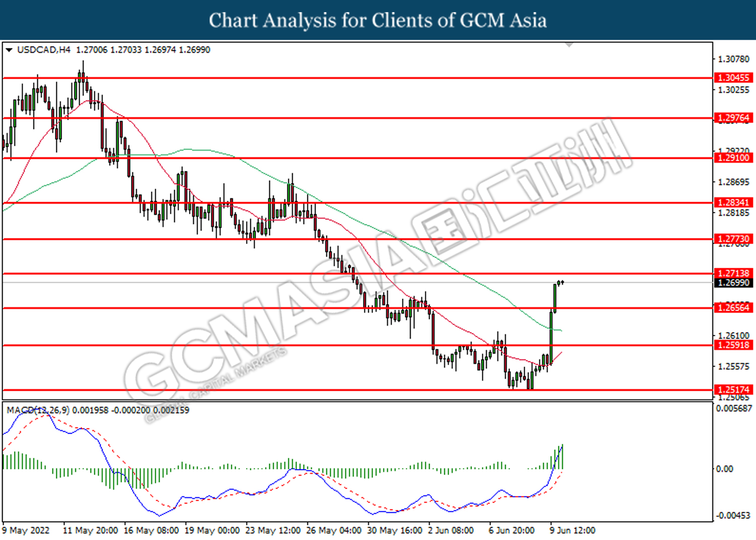
Task: Click the 1.26100 price axis value
Action: [734, 336]
